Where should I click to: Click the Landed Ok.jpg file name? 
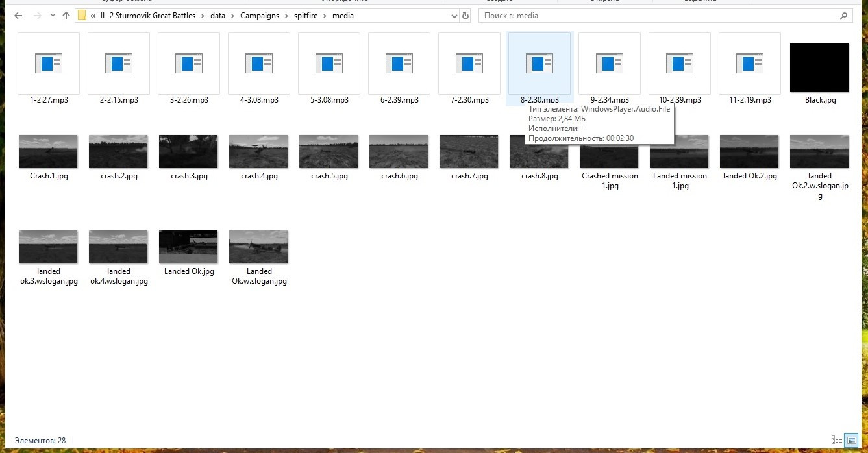point(189,271)
